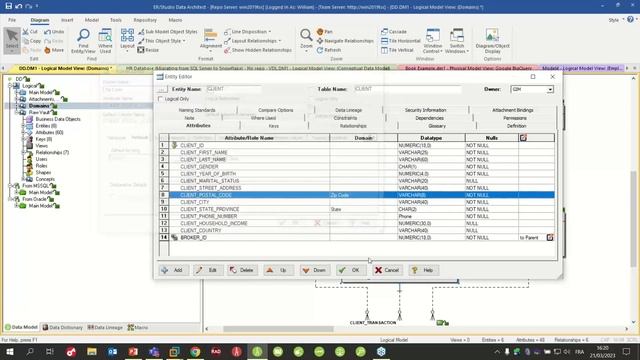Click the save icon in title bar
This screenshot has height=360, width=640.
click(9, 6)
